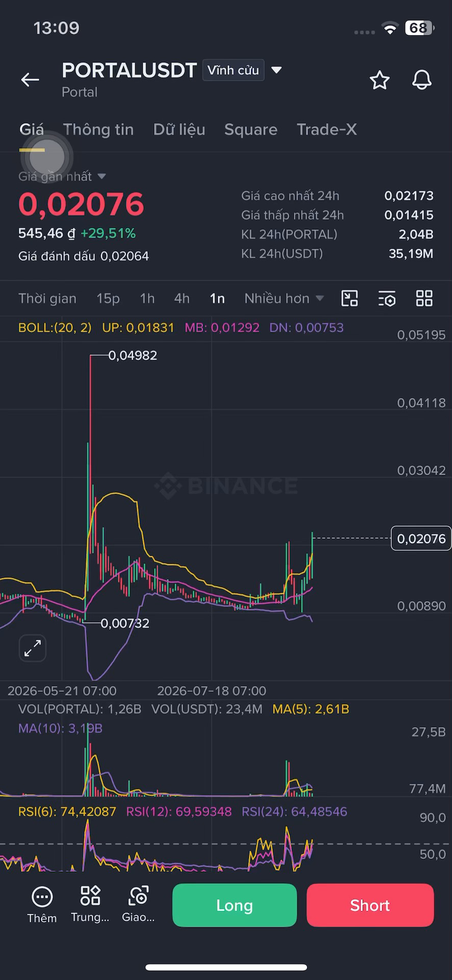
Task: Tap the MA(5): 2,61B label
Action: tap(311, 709)
